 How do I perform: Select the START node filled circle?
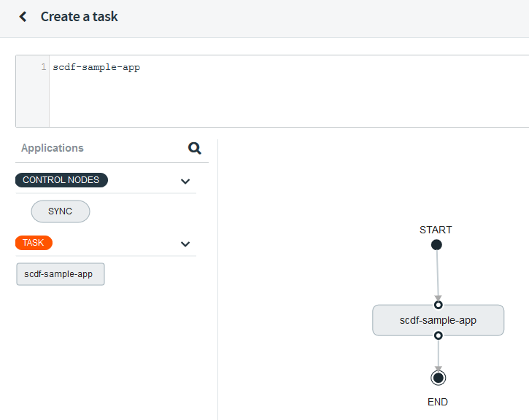point(436,245)
